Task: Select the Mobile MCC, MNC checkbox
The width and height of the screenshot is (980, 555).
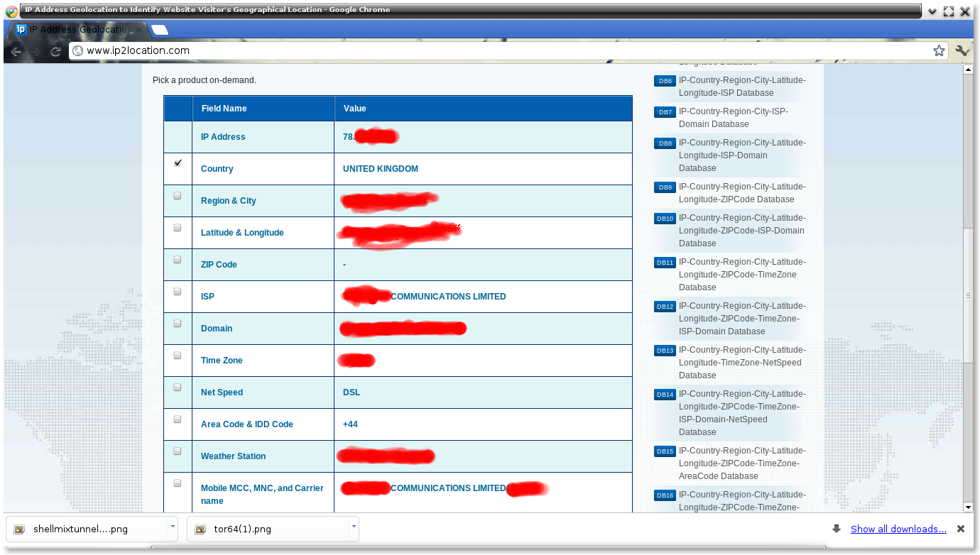Action: pos(178,483)
